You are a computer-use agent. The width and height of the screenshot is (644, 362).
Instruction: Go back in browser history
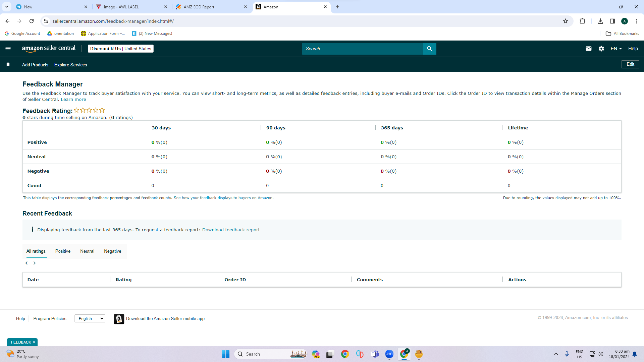(7, 21)
